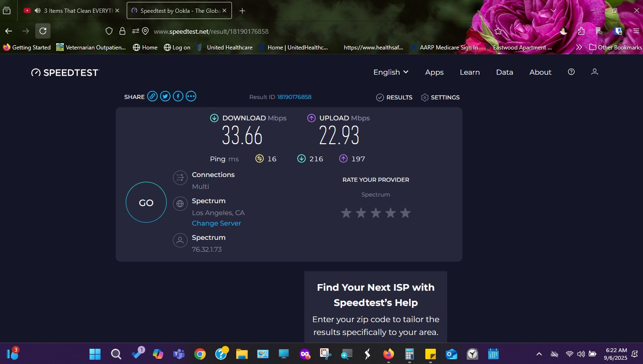Open the Apps menu item
The image size is (643, 364).
coord(434,72)
